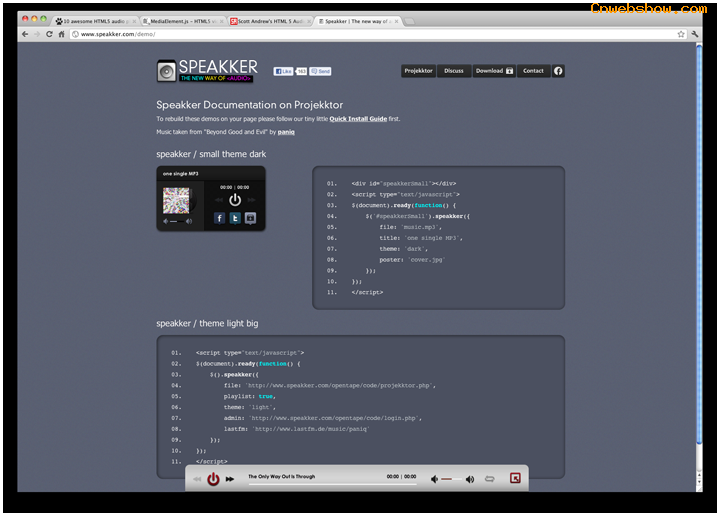Skip to next track in bottom player
Screen dimensions: 720x516
tap(230, 480)
